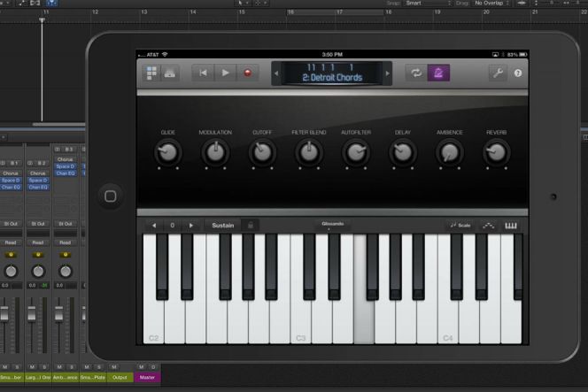Mute the Master channel strip
The image size is (588, 392).
142,367
